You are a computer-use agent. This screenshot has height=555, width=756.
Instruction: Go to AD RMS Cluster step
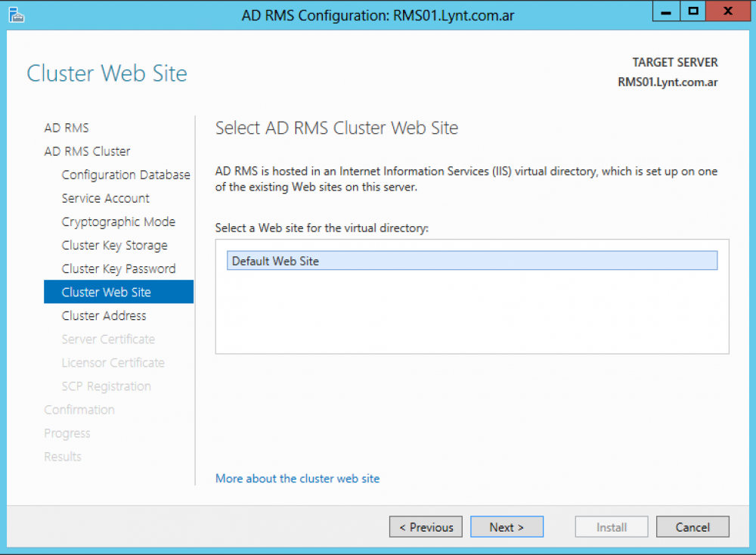[x=87, y=151]
